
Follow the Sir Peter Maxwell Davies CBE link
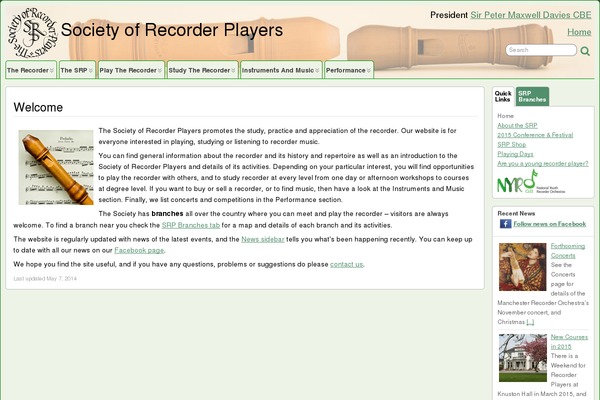531,15
